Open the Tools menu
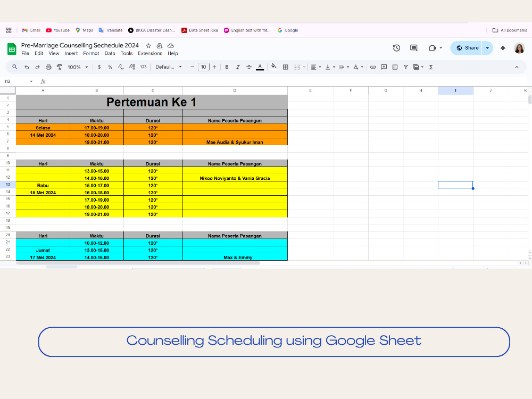The width and height of the screenshot is (532, 399). [127, 53]
